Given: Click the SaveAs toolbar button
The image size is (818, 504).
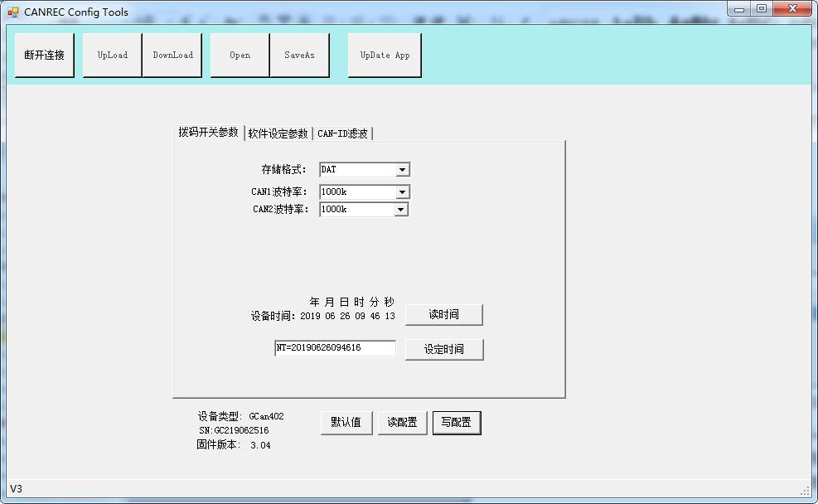Looking at the screenshot, I should pos(299,56).
